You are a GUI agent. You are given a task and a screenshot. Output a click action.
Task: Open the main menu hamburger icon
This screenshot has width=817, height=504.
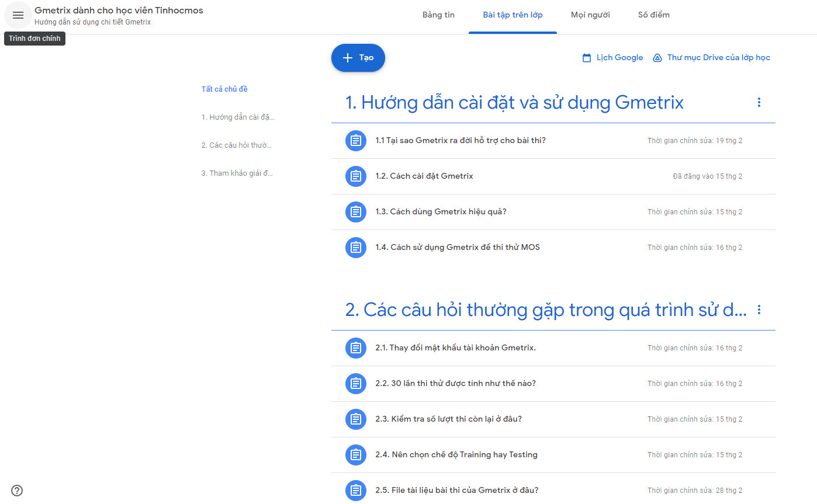tap(18, 16)
